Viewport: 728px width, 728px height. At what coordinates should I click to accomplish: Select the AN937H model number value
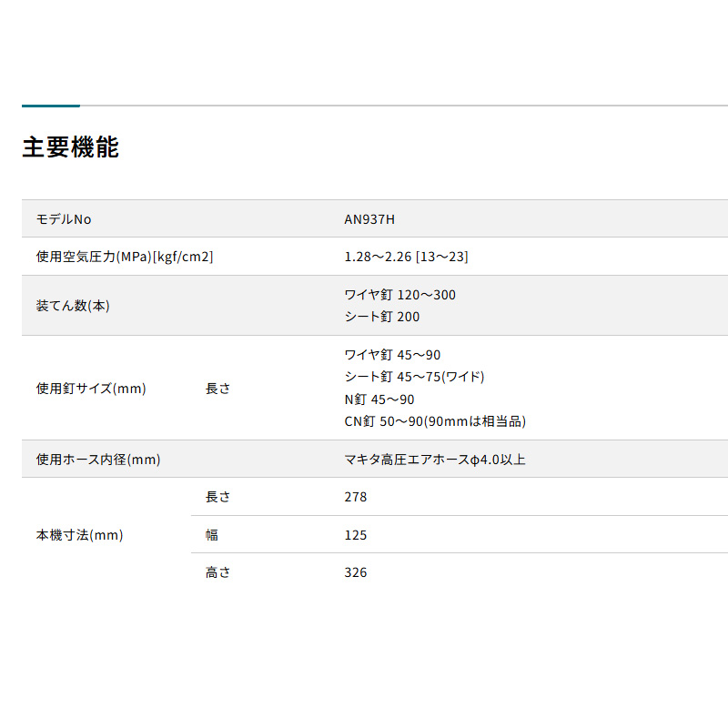[x=369, y=219]
